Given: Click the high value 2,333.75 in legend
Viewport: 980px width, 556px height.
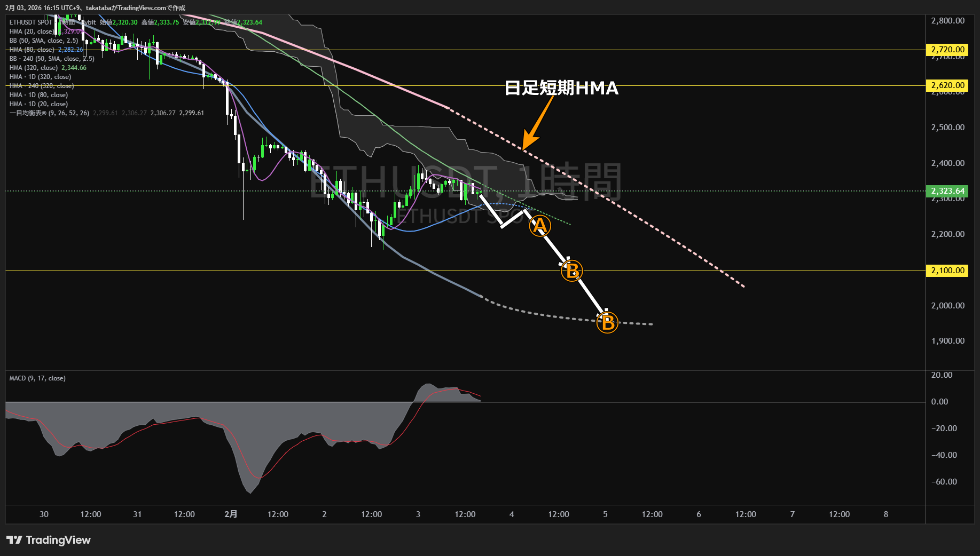Looking at the screenshot, I should [167, 22].
